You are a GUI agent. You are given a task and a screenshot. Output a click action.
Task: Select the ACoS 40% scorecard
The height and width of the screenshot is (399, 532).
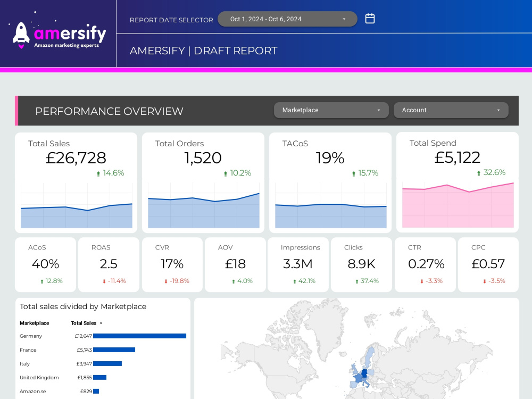click(x=45, y=264)
